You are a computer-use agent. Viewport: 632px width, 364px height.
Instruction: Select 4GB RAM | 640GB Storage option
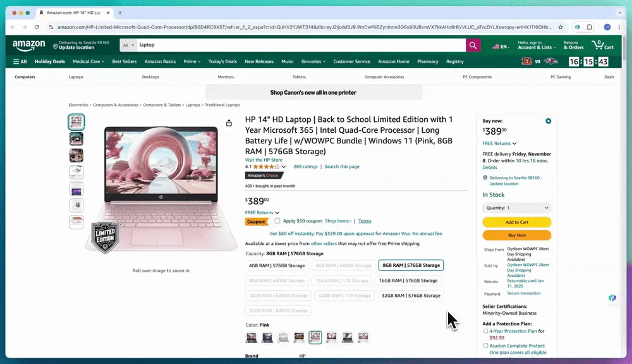[x=343, y=265]
